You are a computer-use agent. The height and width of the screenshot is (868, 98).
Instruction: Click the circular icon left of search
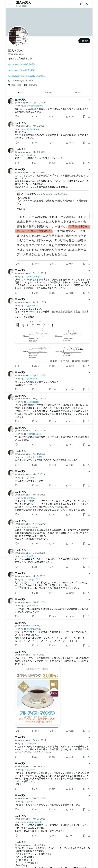click(81, 4)
